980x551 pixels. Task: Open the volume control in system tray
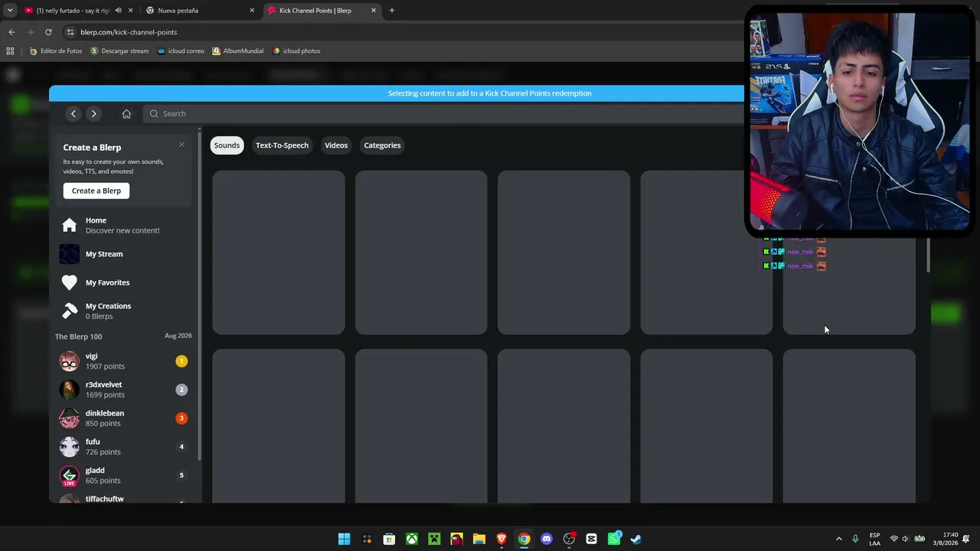point(906,539)
